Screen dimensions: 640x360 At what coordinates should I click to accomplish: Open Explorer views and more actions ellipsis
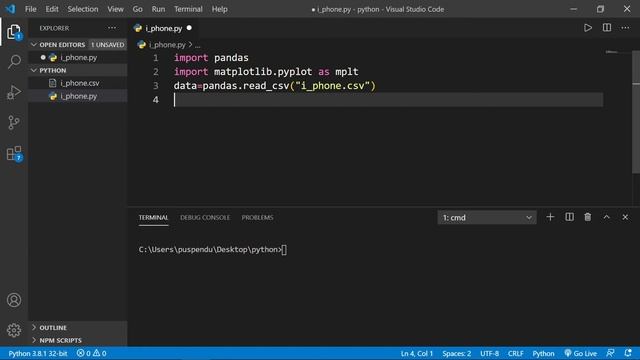click(x=112, y=28)
